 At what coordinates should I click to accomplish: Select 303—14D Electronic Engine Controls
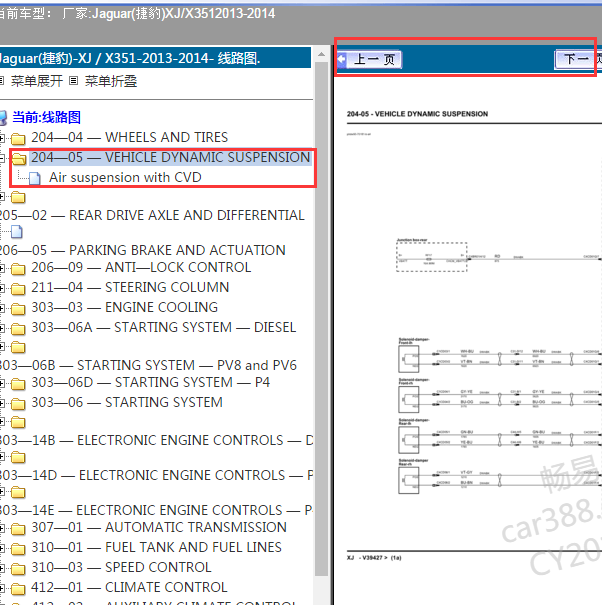pyautogui.click(x=156, y=475)
